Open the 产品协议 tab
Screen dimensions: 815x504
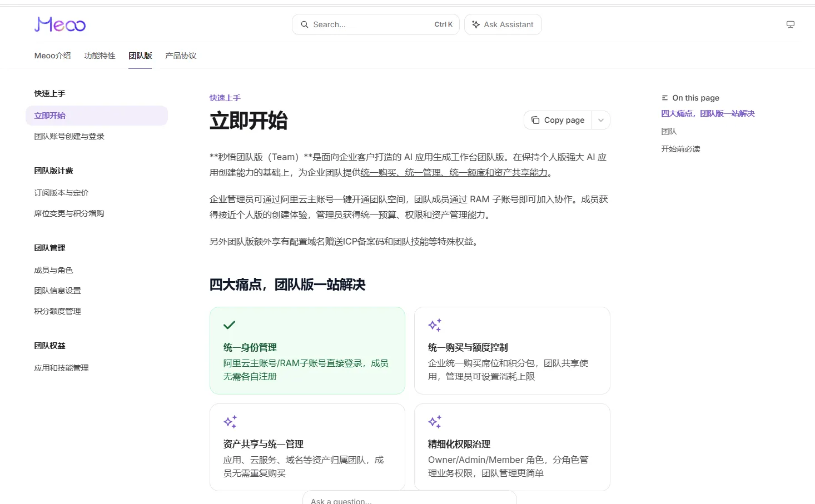click(181, 56)
